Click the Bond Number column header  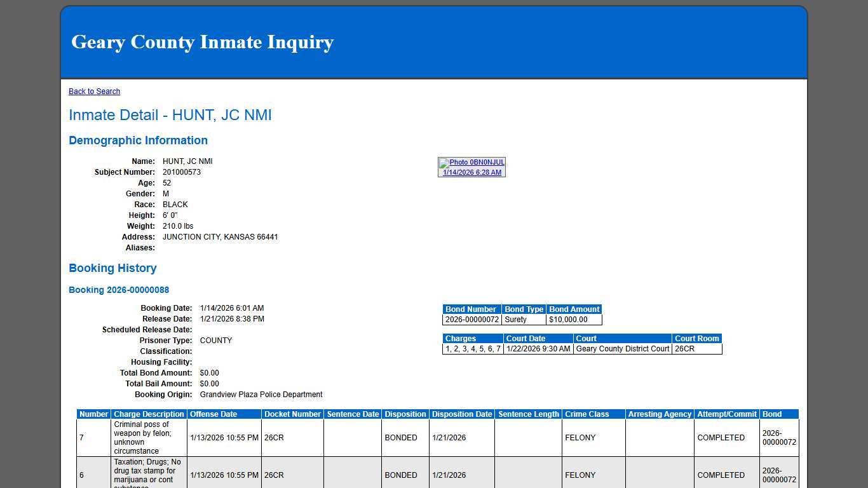click(x=470, y=309)
